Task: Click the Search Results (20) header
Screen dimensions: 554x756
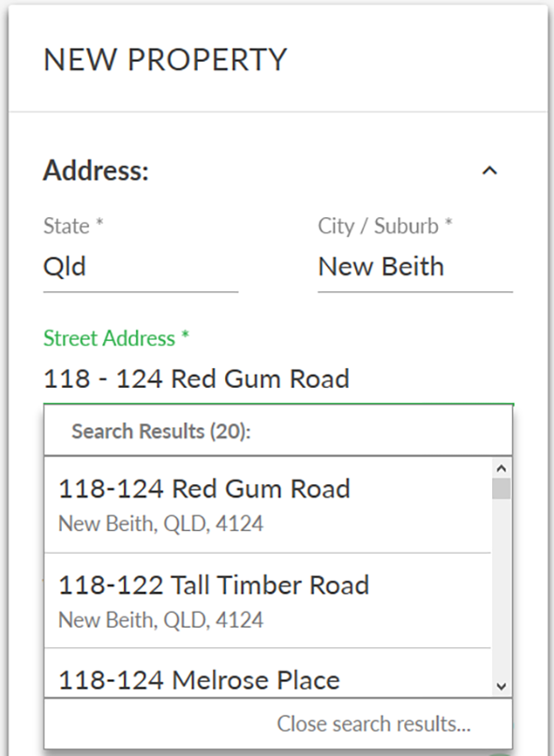Action: click(x=161, y=431)
